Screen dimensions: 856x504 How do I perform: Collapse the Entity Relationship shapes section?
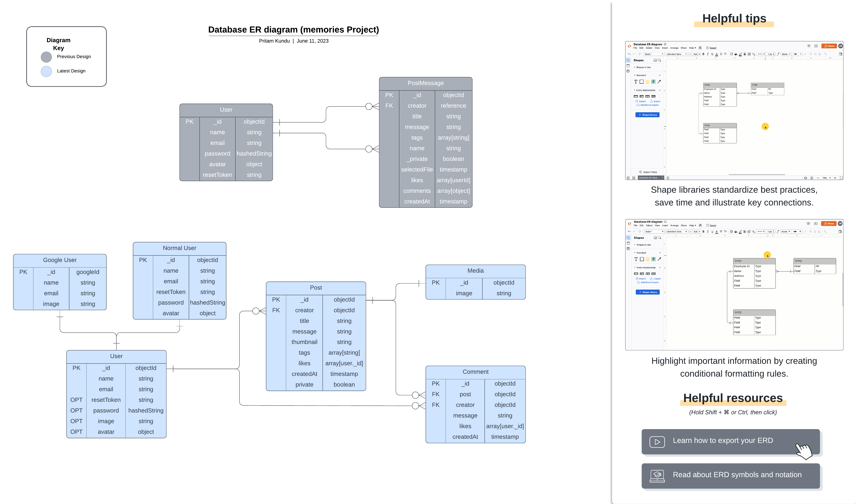635,90
